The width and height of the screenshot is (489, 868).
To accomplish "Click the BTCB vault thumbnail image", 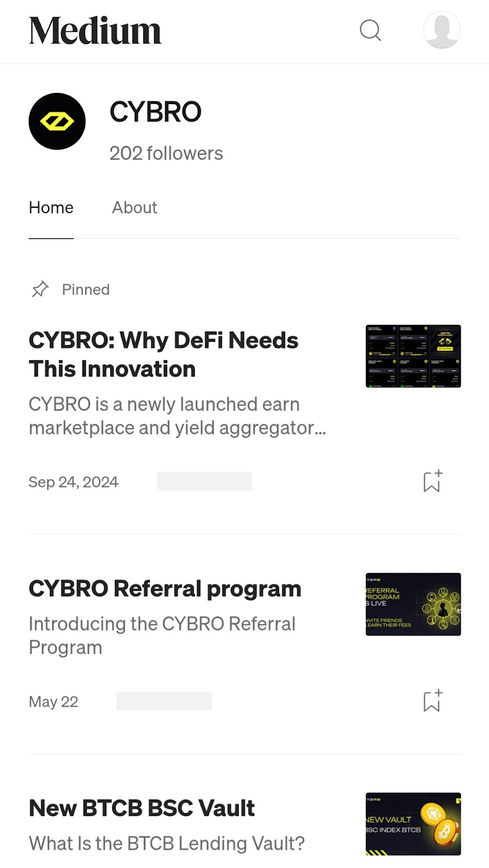I will click(413, 824).
